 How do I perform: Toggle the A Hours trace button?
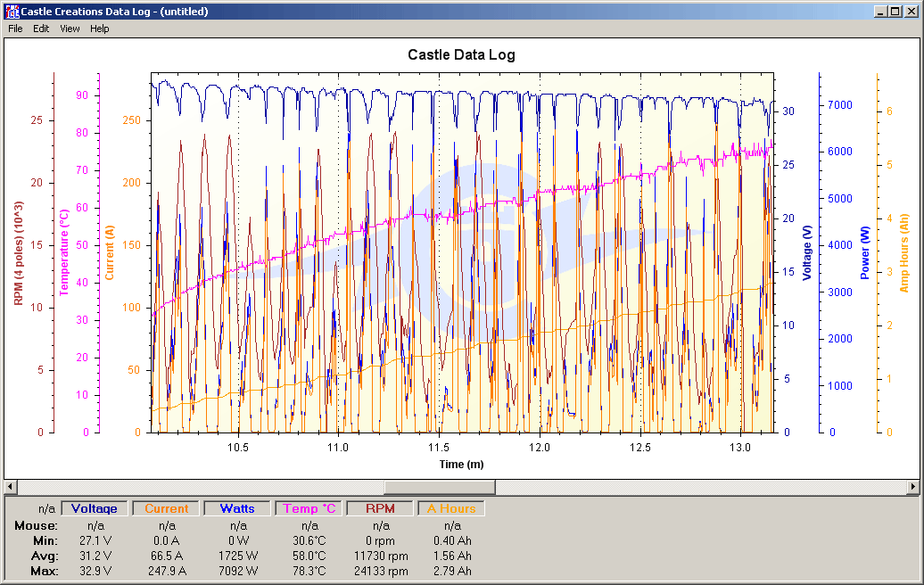coord(451,508)
